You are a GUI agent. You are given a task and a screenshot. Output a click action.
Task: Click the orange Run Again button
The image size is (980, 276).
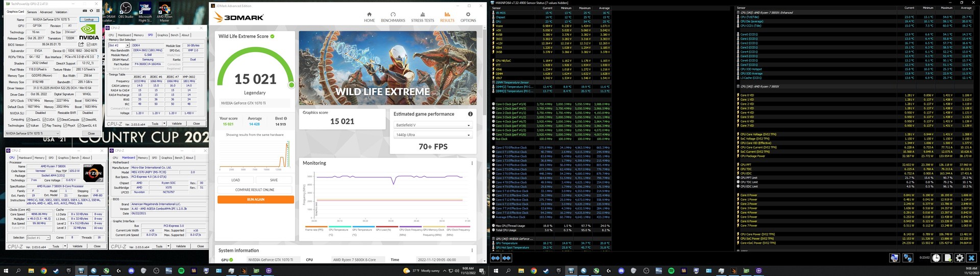[x=256, y=199]
